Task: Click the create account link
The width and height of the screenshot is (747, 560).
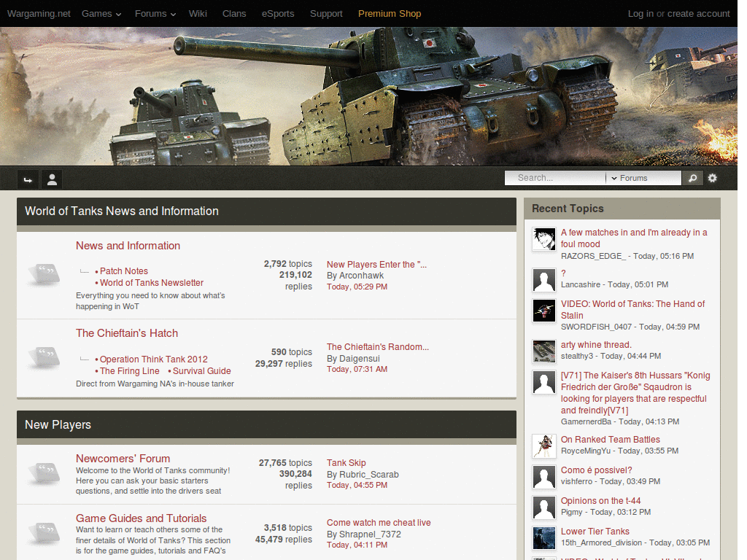Action: (698, 14)
